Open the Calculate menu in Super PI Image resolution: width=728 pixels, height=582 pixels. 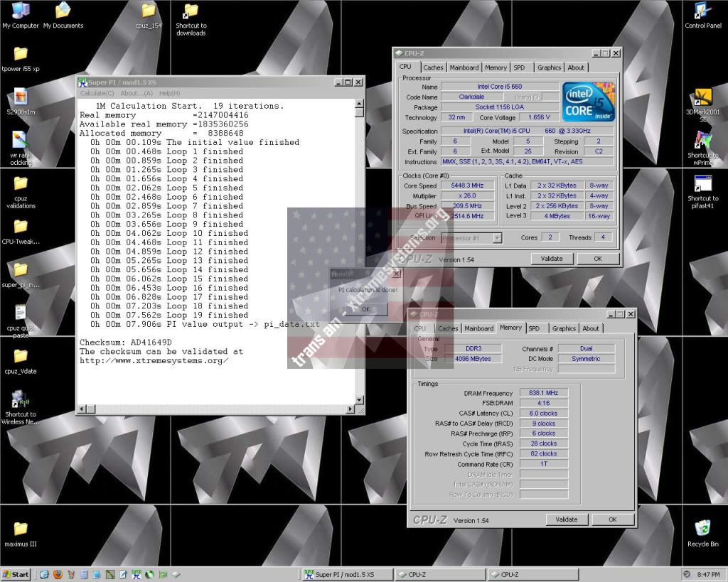[x=97, y=93]
